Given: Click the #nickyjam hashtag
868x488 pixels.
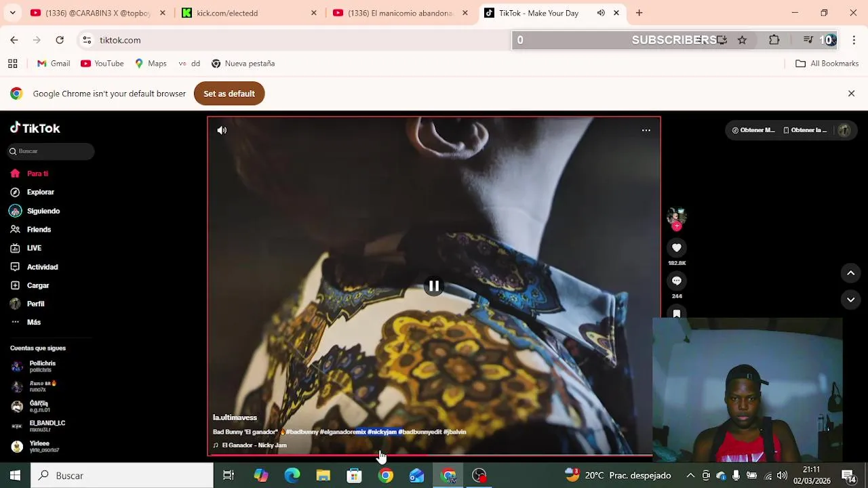Looking at the screenshot, I should point(382,432).
